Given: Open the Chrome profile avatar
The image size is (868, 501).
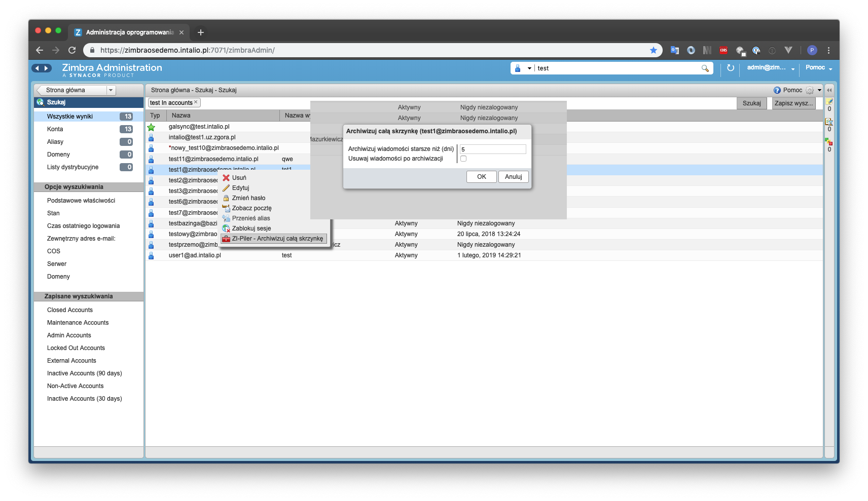Looking at the screenshot, I should 812,50.
